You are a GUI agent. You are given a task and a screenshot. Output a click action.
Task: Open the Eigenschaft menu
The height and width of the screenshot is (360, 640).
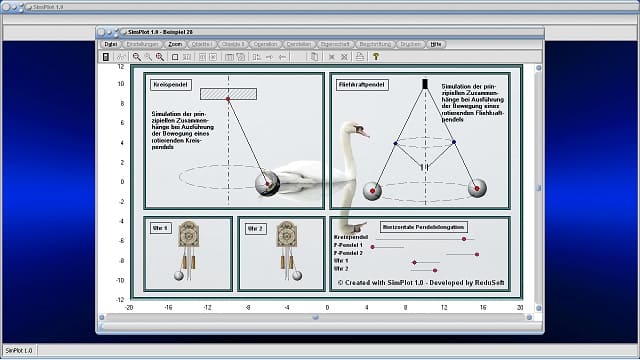pyautogui.click(x=335, y=44)
